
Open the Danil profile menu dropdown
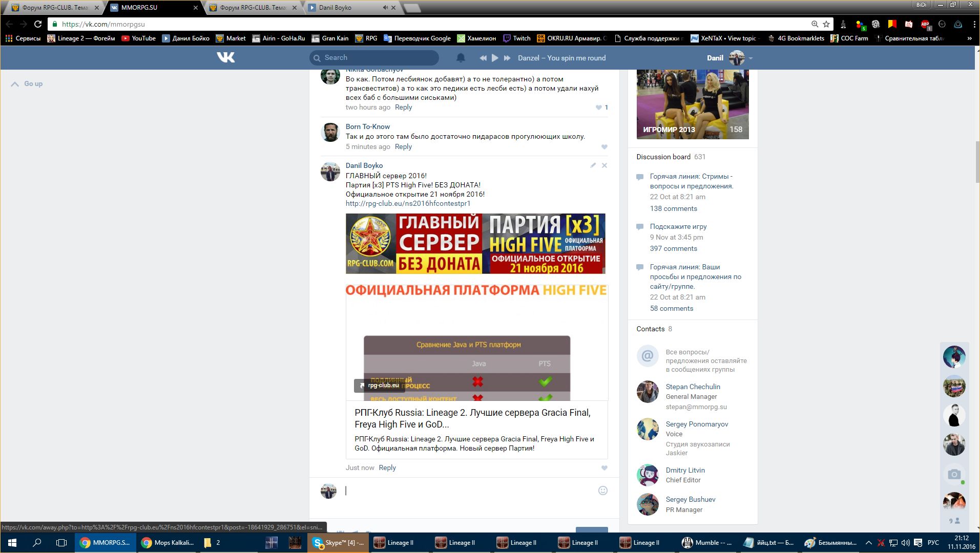click(x=729, y=58)
